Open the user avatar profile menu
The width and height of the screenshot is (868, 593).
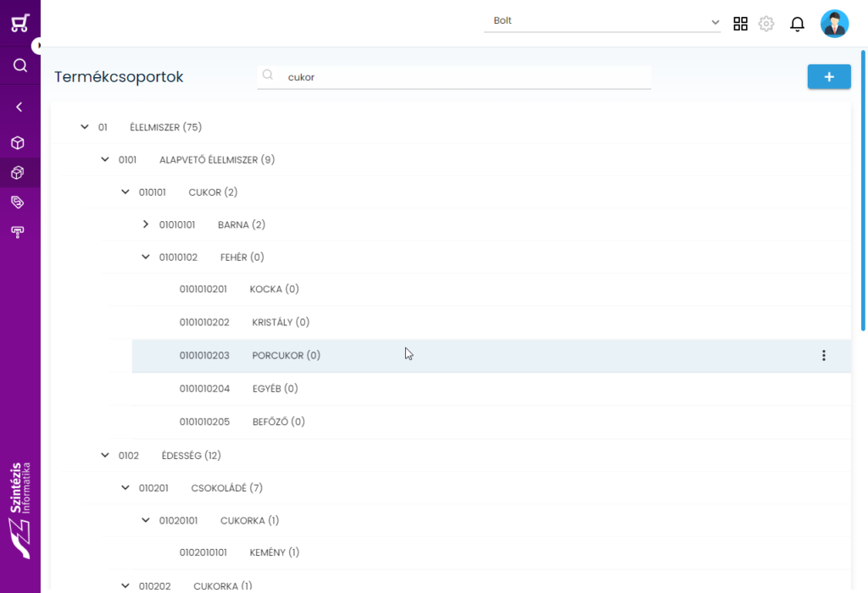click(834, 24)
